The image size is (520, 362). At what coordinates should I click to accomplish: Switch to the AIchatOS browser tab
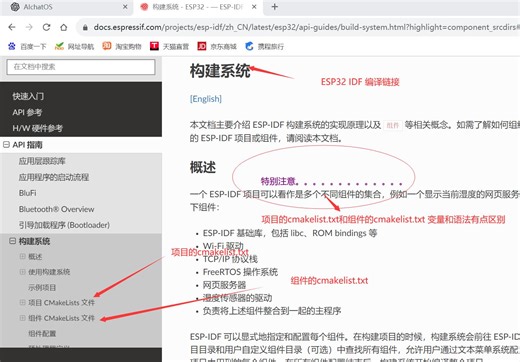(x=66, y=7)
